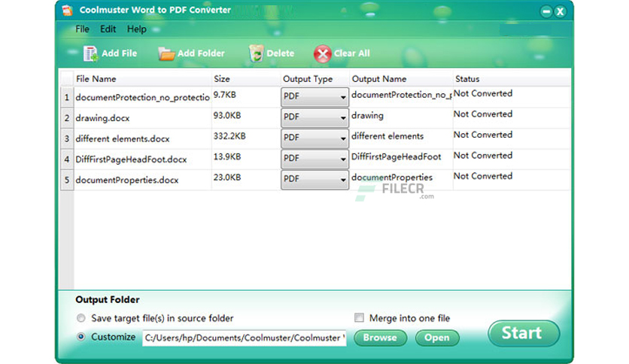The width and height of the screenshot is (629, 364).
Task: Click Not Converted status for drawing.docx
Action: (483, 114)
